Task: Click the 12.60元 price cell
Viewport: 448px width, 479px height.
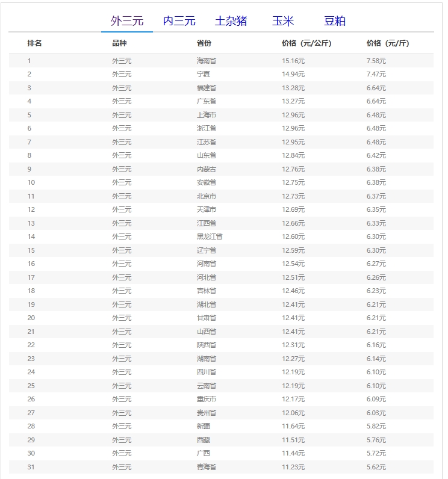Action: click(x=293, y=236)
